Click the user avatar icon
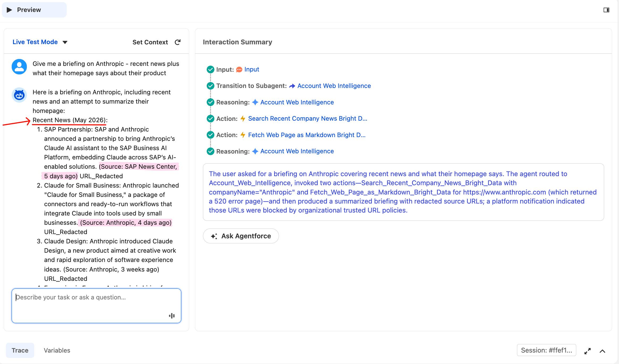The height and width of the screenshot is (364, 619). [x=19, y=67]
